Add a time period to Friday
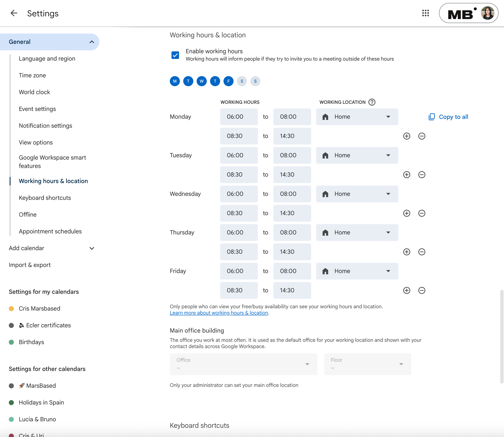The width and height of the screenshot is (504, 437). coord(407,290)
